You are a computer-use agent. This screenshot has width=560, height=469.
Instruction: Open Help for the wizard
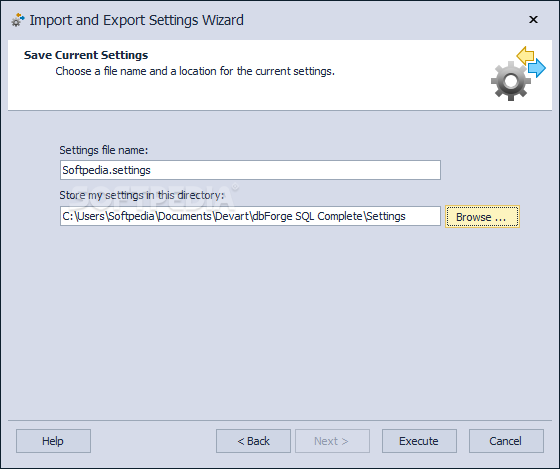click(53, 441)
